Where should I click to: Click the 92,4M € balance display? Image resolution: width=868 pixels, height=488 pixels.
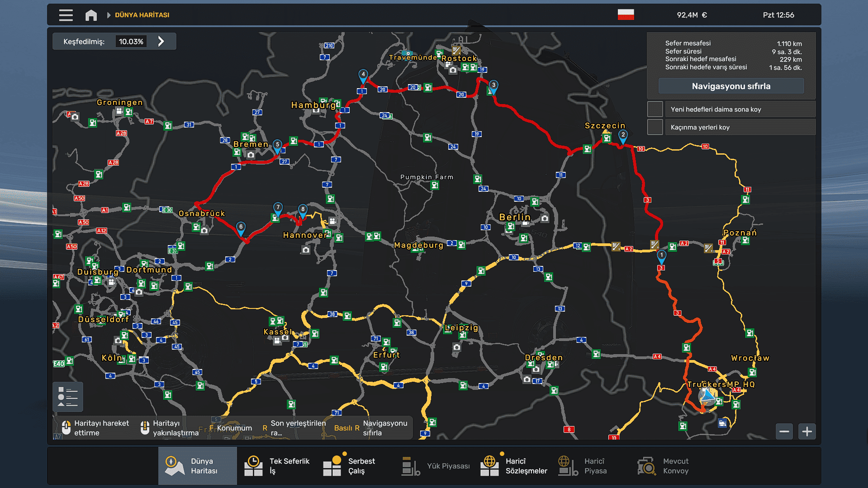pyautogui.click(x=692, y=15)
